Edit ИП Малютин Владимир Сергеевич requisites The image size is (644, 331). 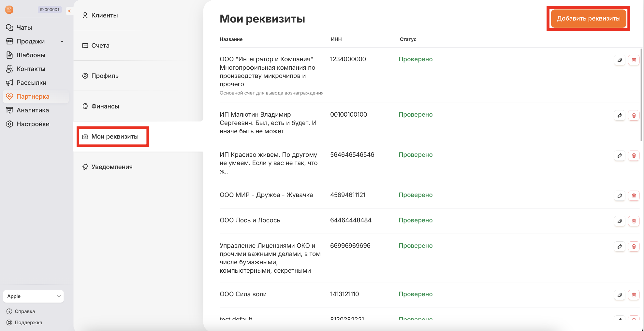pyautogui.click(x=620, y=115)
